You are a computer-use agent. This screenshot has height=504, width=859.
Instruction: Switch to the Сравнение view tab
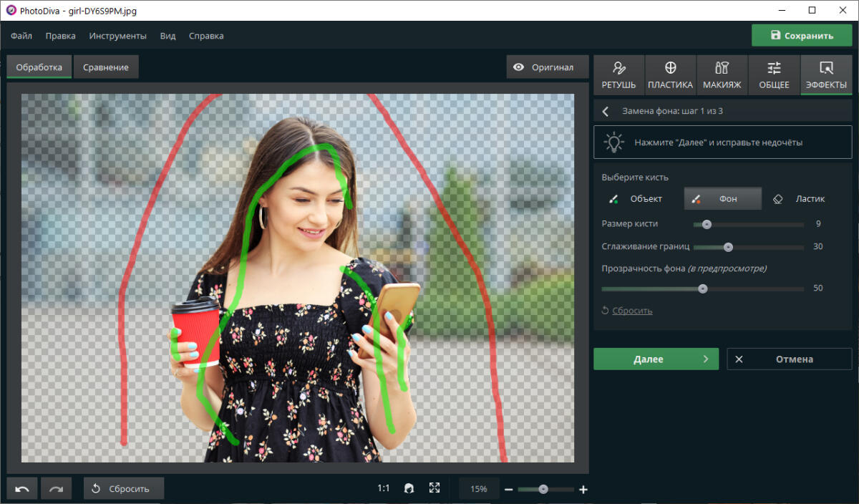click(106, 67)
